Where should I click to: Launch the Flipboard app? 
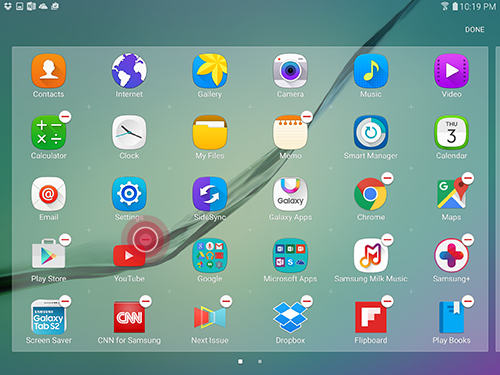click(x=371, y=317)
